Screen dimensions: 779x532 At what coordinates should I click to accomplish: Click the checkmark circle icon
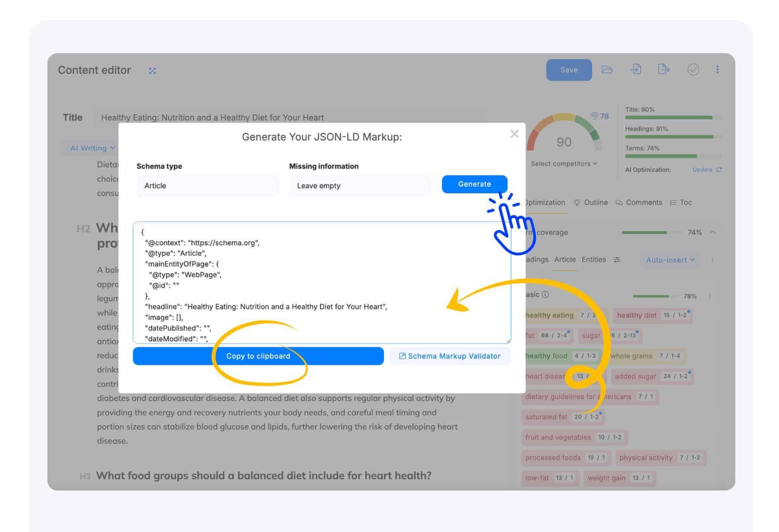693,70
